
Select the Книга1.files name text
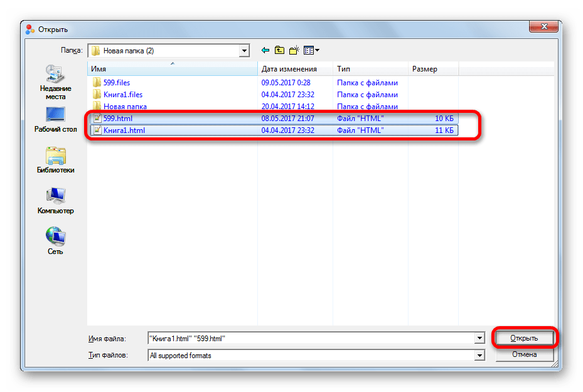pyautogui.click(x=123, y=94)
